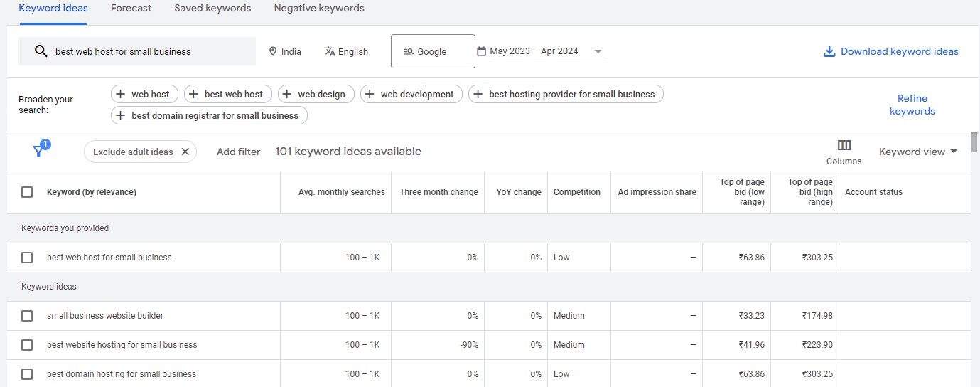The width and height of the screenshot is (980, 387).
Task: Sort by Ad impression share column header
Action: [x=657, y=192]
